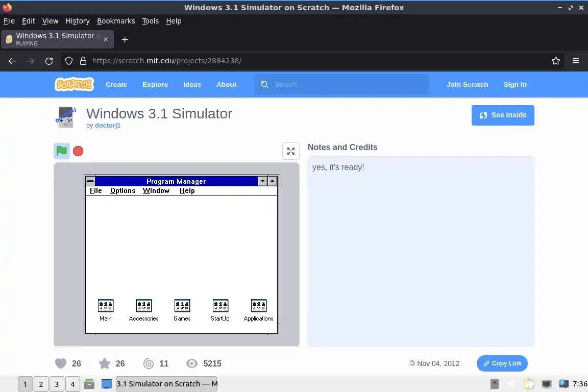588x392 pixels.
Task: Close the Windows 3.1 Simulator tab
Action: click(x=106, y=39)
